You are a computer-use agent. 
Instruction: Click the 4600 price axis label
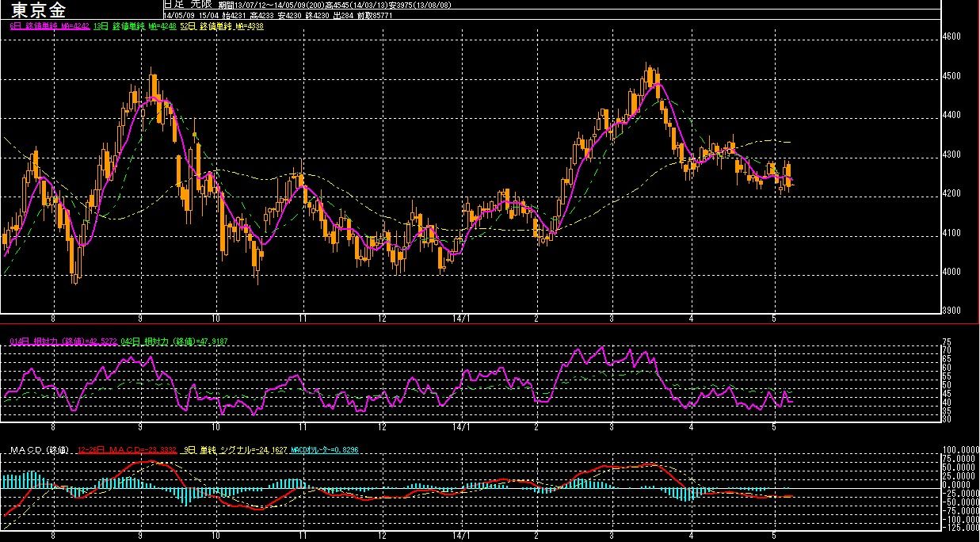[952, 36]
